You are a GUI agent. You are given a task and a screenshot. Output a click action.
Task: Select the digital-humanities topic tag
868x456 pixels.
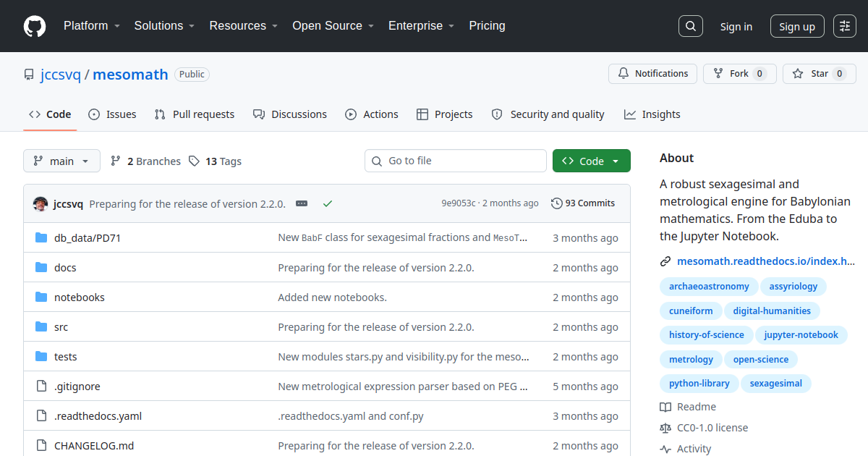(772, 311)
